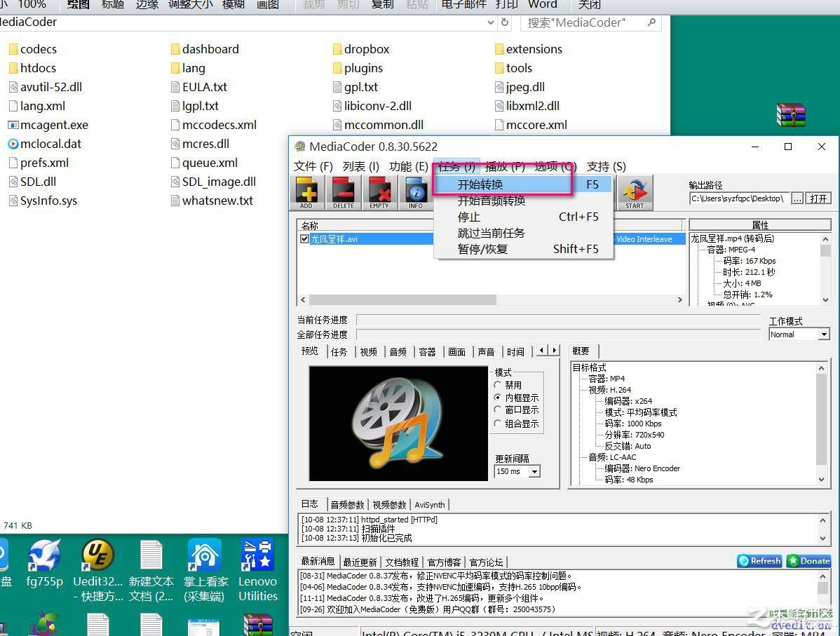Hit the START conversion toolbar icon
Viewport: 840px width, 636px height.
click(635, 192)
